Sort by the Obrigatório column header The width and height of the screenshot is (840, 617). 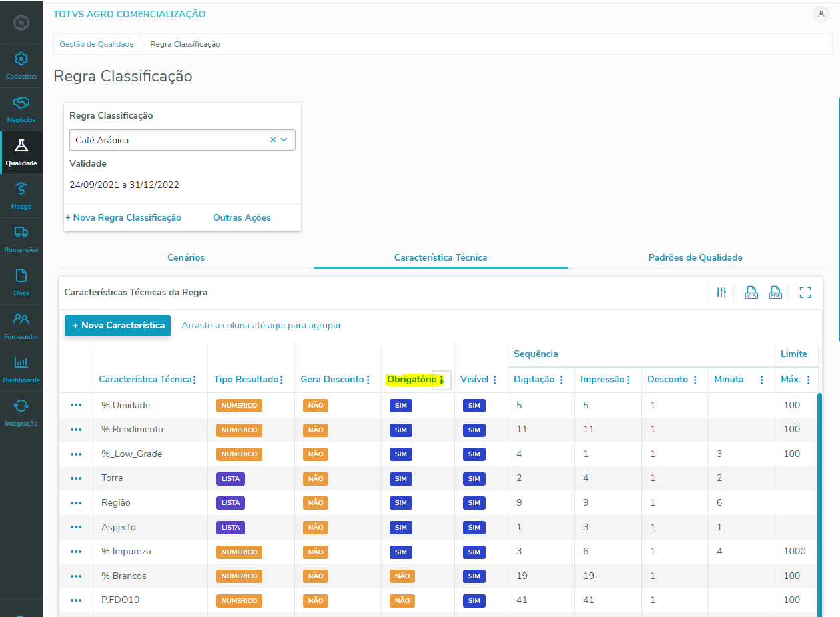click(412, 379)
